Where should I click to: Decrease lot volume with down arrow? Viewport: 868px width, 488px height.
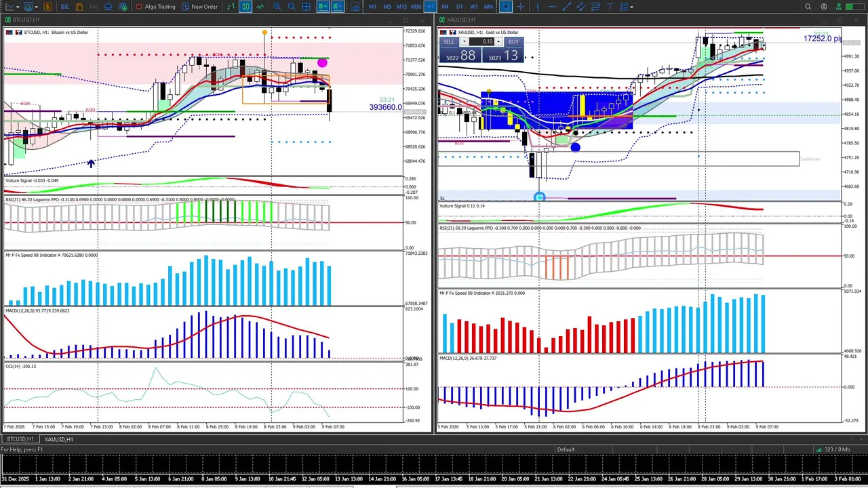(465, 41)
